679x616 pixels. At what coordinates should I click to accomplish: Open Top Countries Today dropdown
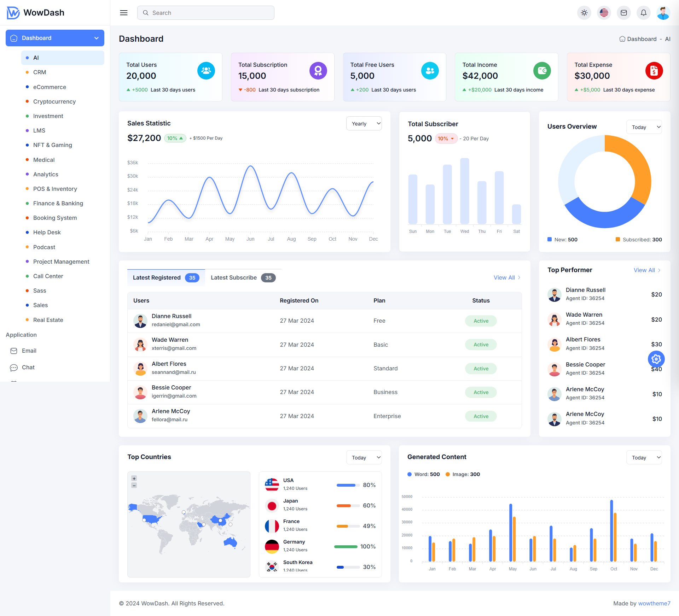[x=364, y=457]
